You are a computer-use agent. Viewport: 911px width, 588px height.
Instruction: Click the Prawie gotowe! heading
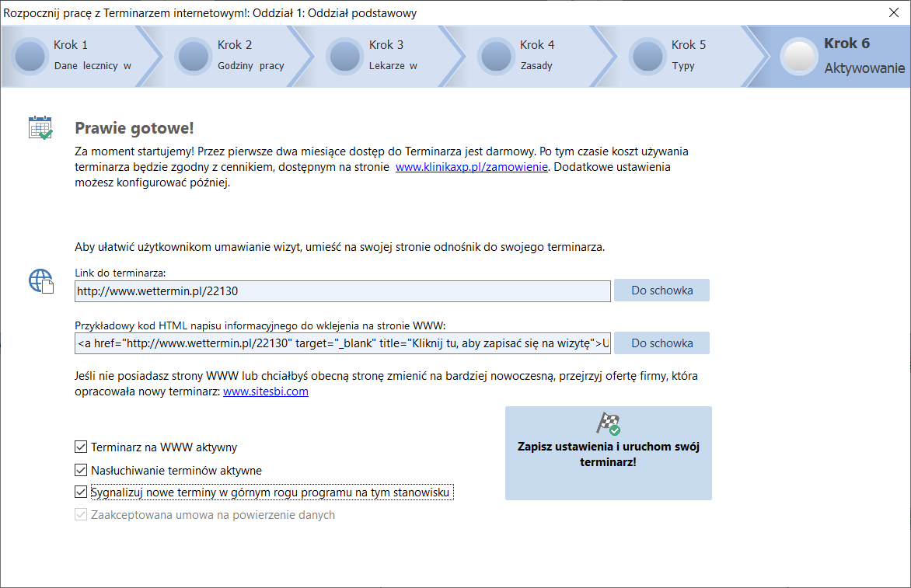coord(134,128)
